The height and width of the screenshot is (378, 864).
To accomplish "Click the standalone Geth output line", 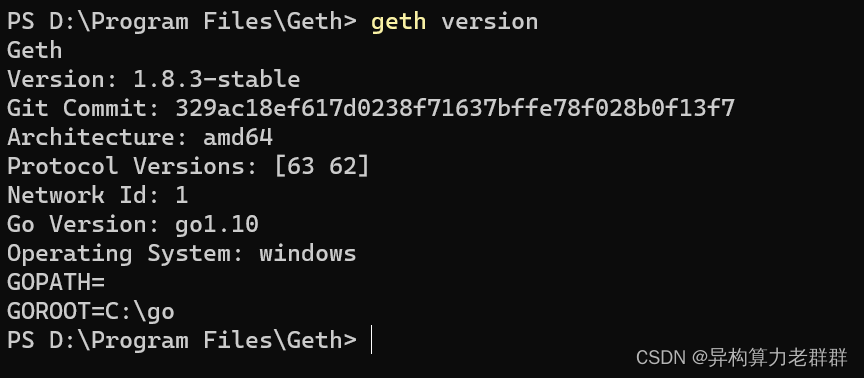I will pyautogui.click(x=34, y=51).
